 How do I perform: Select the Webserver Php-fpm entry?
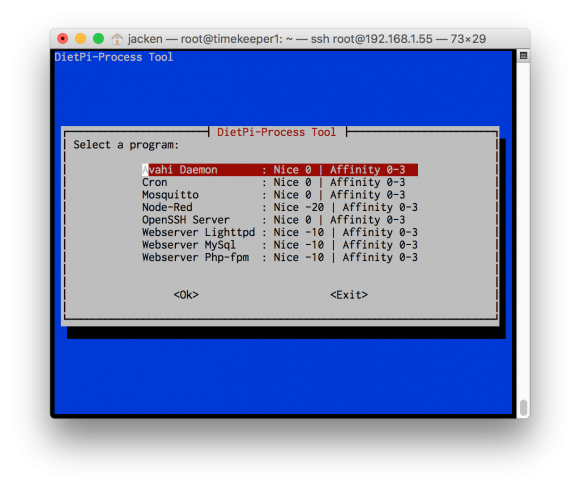pyautogui.click(x=280, y=258)
